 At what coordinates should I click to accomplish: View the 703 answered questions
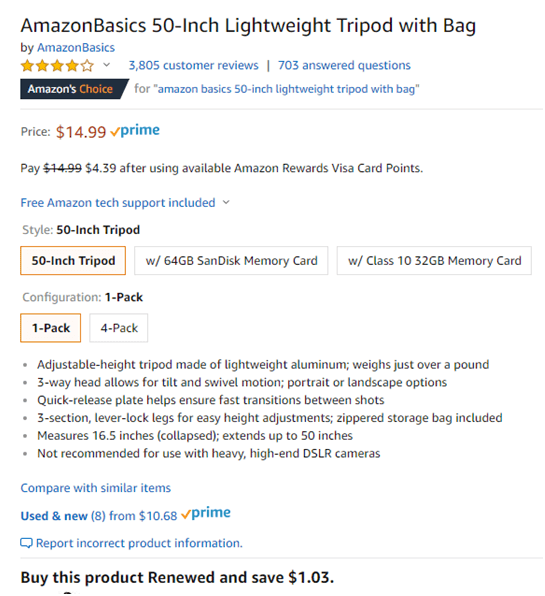pyautogui.click(x=344, y=65)
